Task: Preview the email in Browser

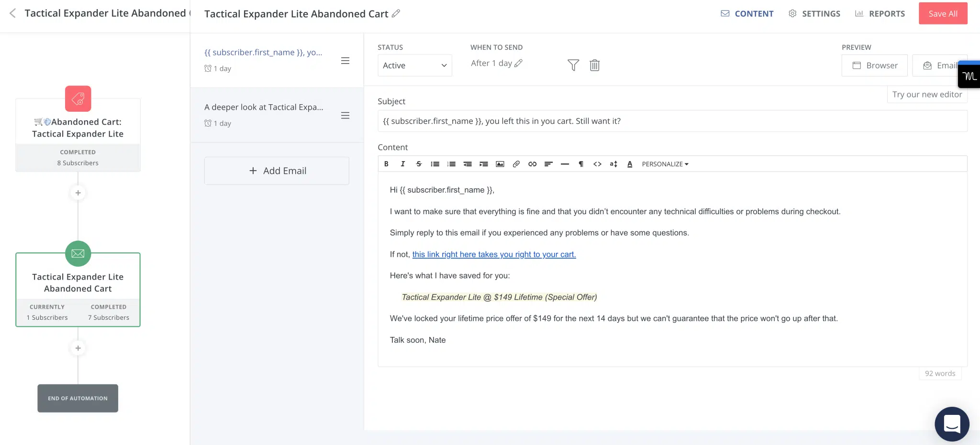Action: [x=874, y=65]
